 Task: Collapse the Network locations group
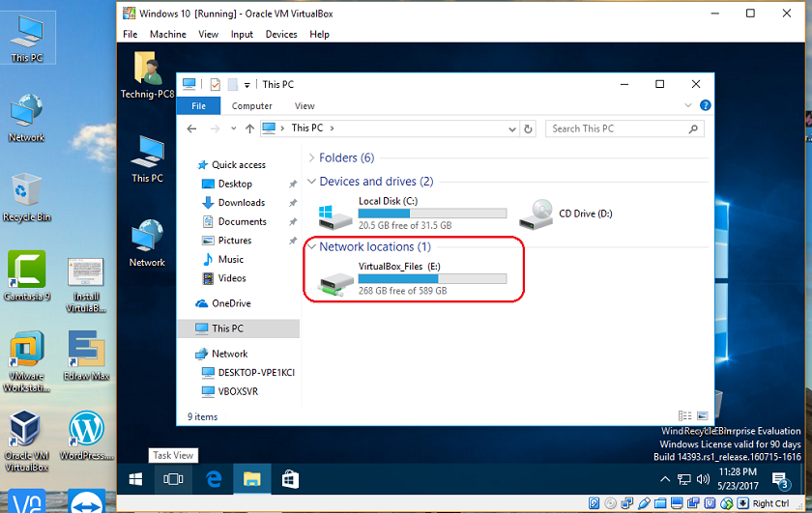tap(311, 247)
